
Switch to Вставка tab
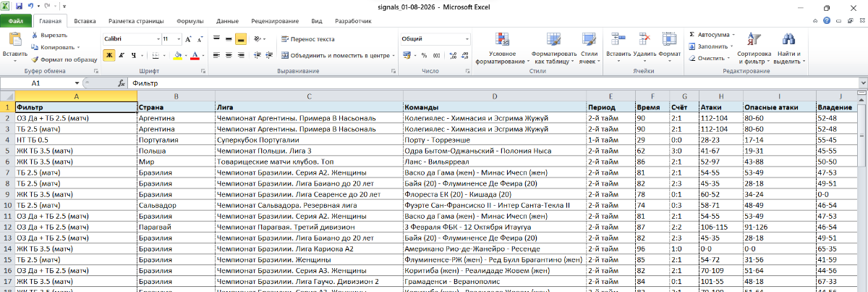point(85,22)
